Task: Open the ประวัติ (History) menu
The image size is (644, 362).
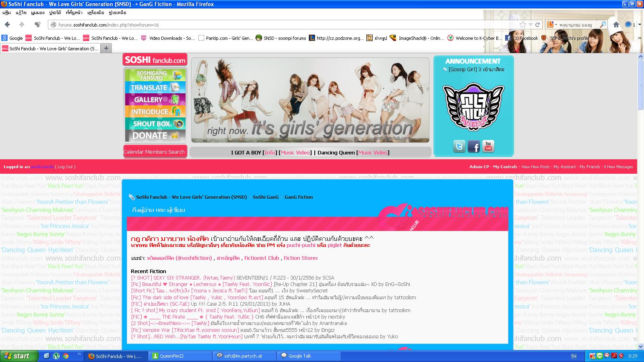Action: (x=55, y=12)
